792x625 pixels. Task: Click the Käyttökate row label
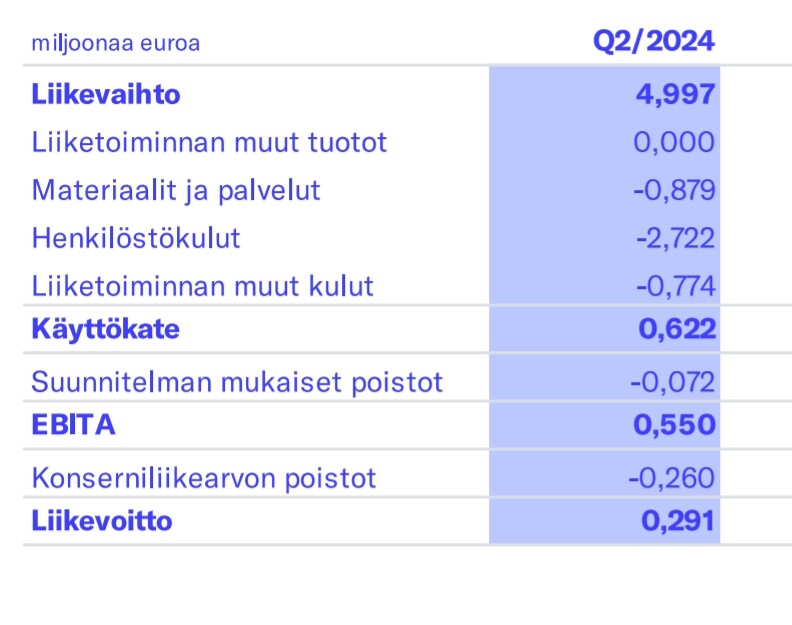pyautogui.click(x=105, y=329)
